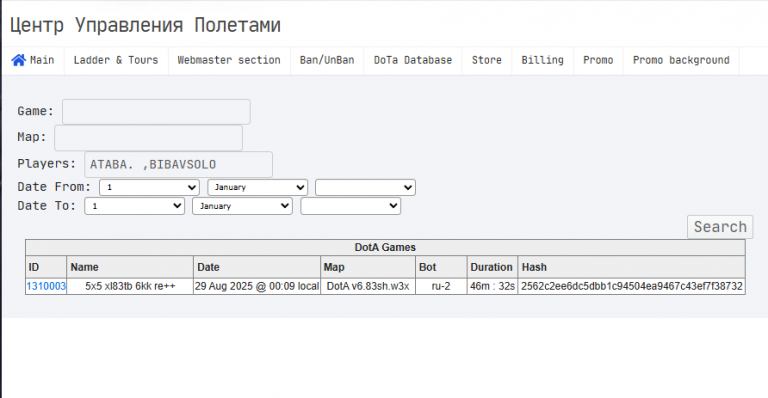768x398 pixels.
Task: Click the Duration column header
Action: (x=492, y=267)
